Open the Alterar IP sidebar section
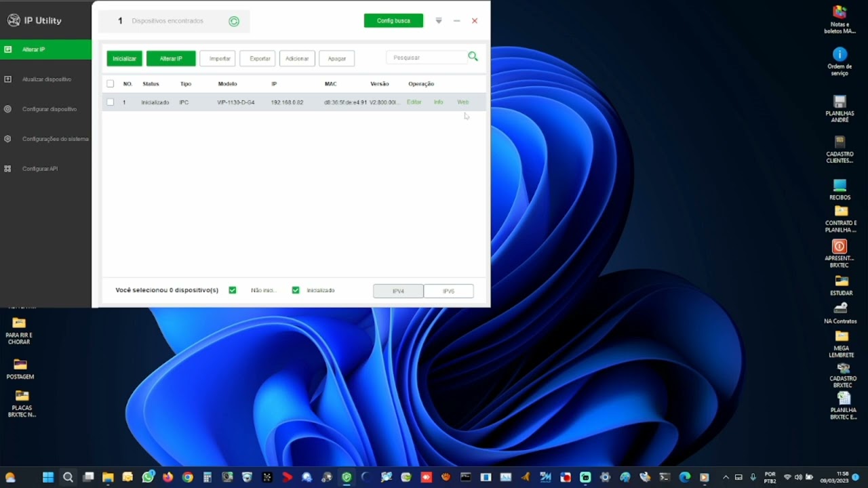 (x=45, y=49)
